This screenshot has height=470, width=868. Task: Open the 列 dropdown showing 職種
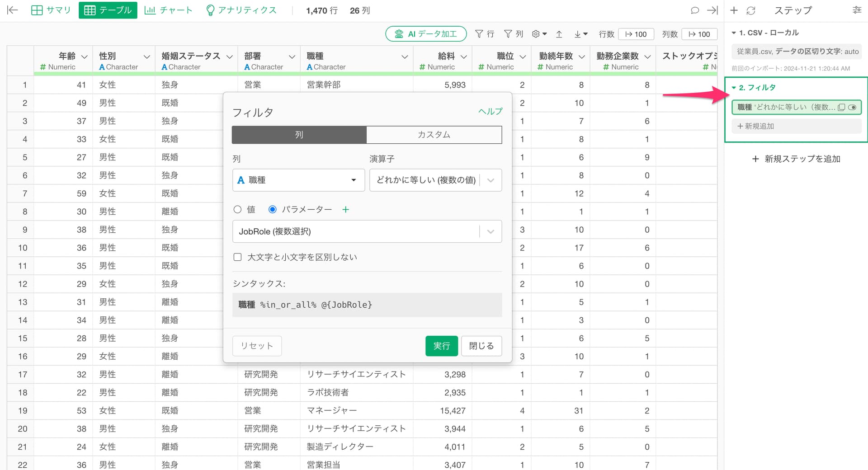point(298,180)
